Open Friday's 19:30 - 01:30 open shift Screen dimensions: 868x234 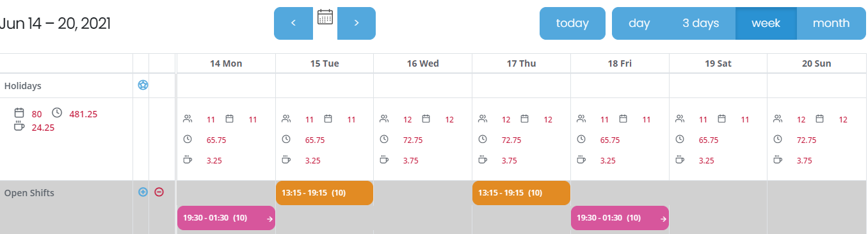(x=620, y=218)
